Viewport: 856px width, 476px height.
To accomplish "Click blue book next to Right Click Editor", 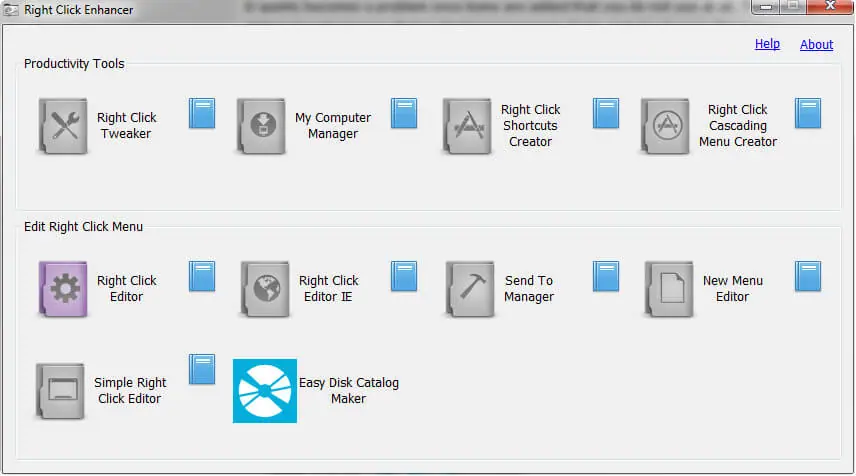I will click(202, 276).
